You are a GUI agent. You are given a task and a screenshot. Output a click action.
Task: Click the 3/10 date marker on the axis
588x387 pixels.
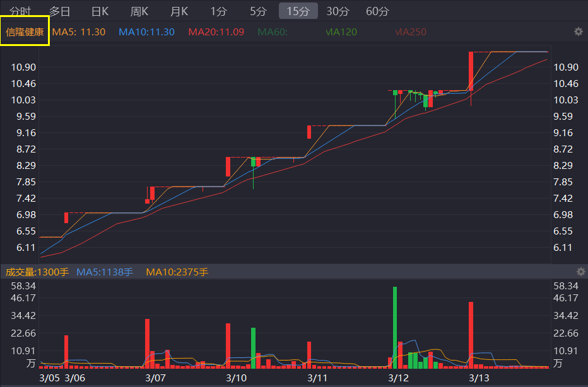[x=236, y=378]
